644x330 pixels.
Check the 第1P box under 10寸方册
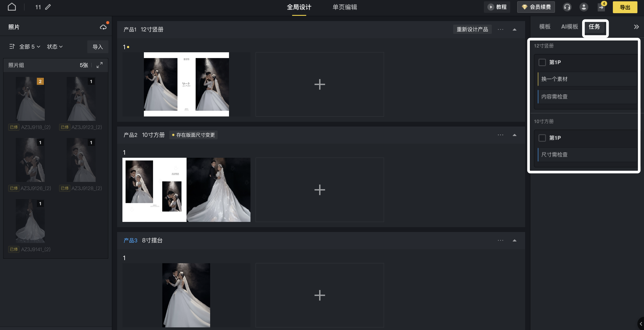click(x=542, y=138)
